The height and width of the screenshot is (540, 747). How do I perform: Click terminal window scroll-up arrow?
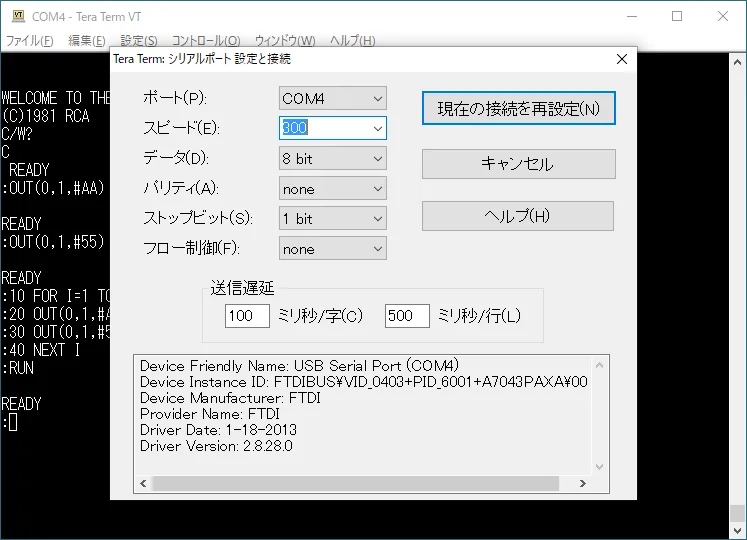tap(737, 62)
